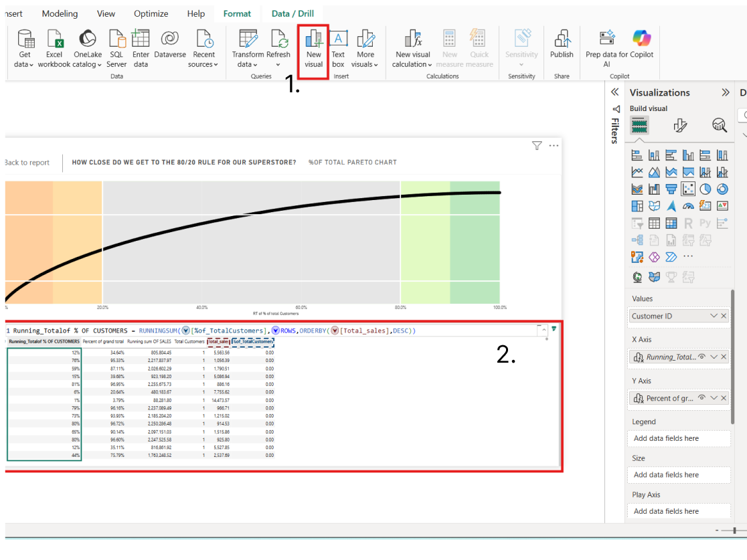
Task: Select the donut chart visual
Action: [723, 189]
